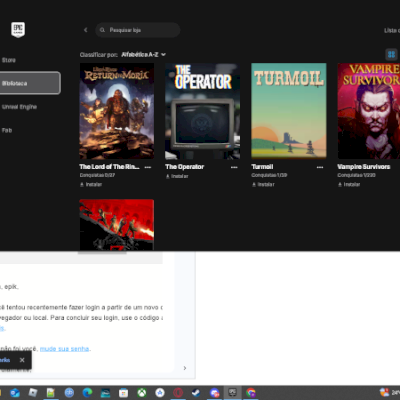Click Vampire Survivors title text

[x=364, y=167]
